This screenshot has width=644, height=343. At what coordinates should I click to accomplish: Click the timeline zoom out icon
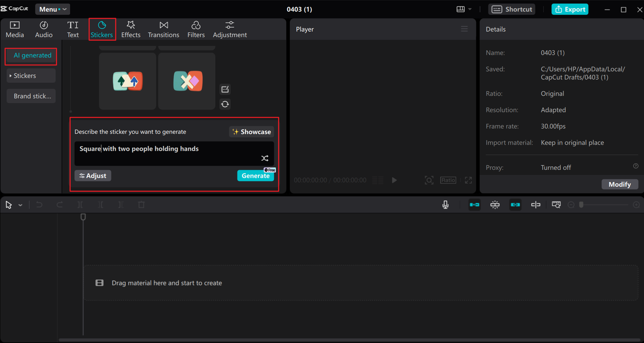pos(571,205)
